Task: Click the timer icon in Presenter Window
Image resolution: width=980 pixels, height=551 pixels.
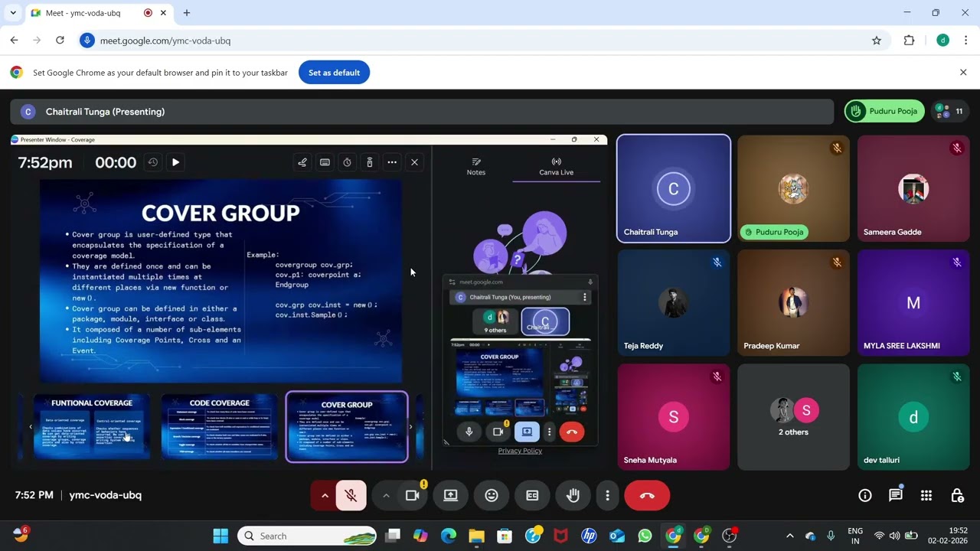Action: (x=347, y=162)
